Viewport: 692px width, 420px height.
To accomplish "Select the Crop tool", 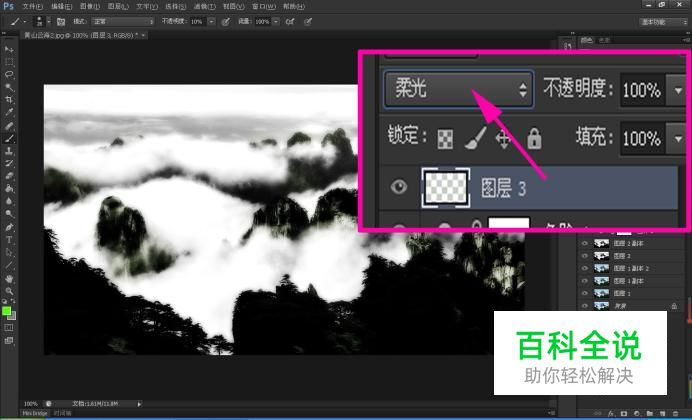I will (9, 100).
